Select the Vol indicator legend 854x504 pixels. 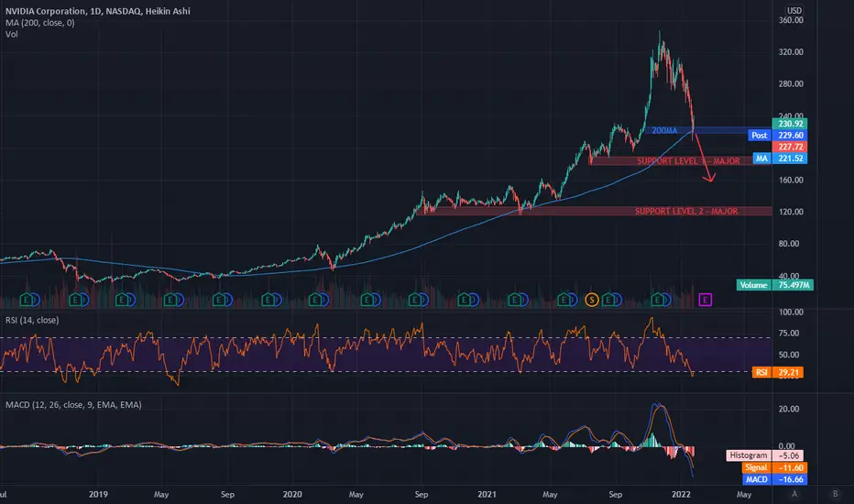11,34
